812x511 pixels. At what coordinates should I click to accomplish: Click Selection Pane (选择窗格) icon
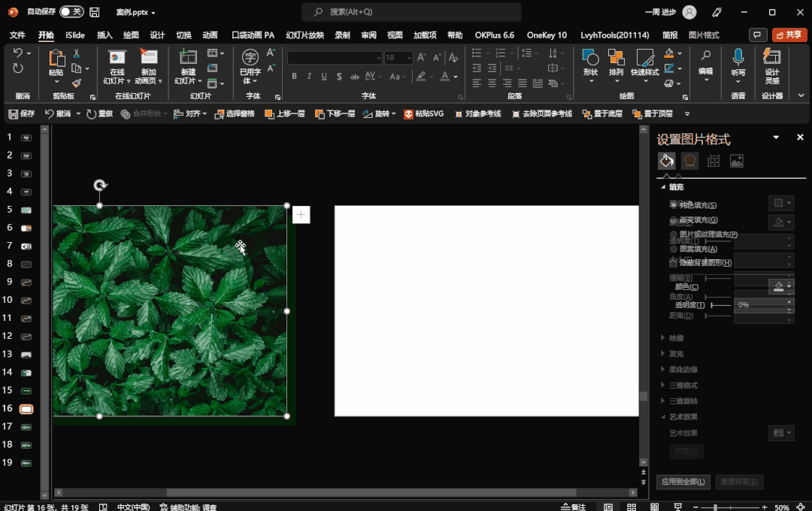click(220, 114)
